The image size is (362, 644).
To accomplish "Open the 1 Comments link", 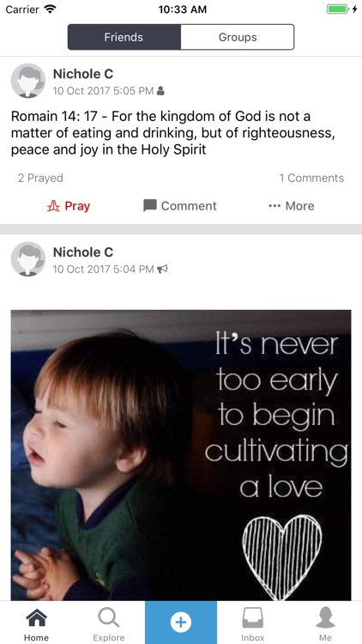I will (x=311, y=178).
